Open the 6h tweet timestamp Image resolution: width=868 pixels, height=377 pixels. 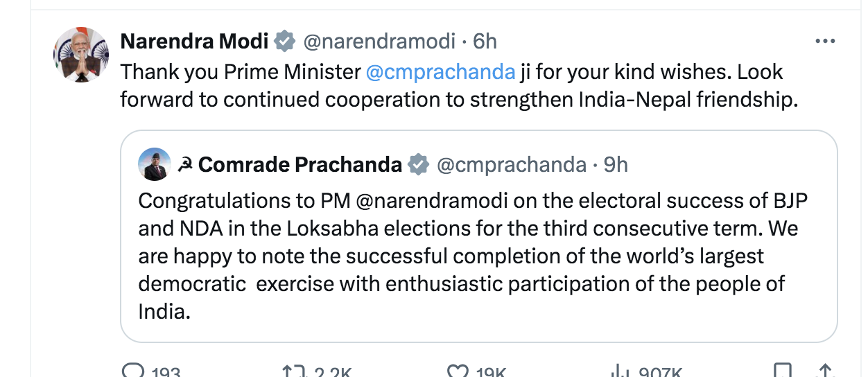click(x=485, y=42)
